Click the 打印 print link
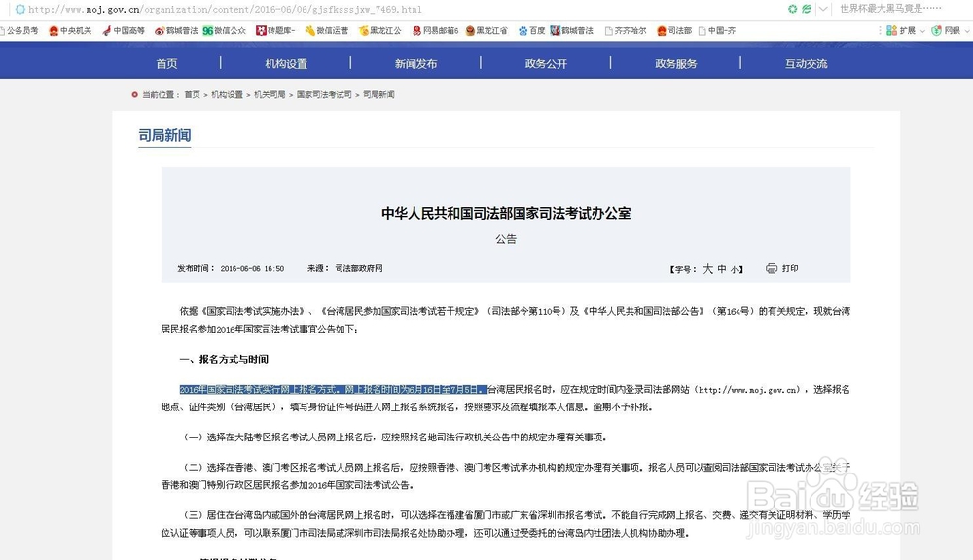The height and width of the screenshot is (560, 973). pyautogui.click(x=790, y=268)
